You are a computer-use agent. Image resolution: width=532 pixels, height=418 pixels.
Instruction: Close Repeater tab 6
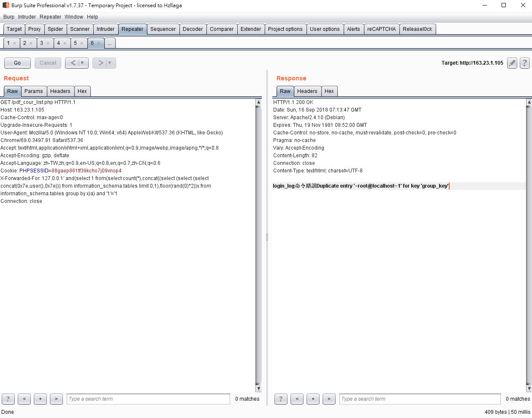98,43
